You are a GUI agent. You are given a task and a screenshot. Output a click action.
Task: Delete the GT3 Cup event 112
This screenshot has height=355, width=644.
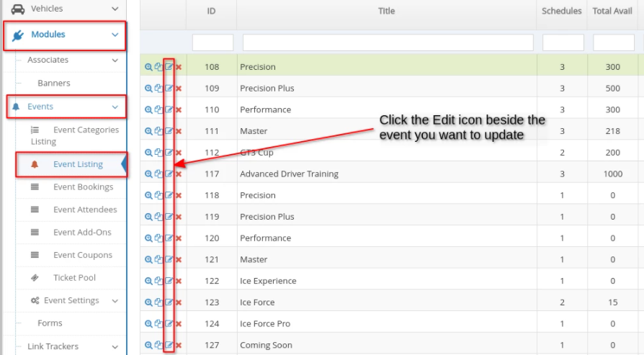(x=179, y=153)
